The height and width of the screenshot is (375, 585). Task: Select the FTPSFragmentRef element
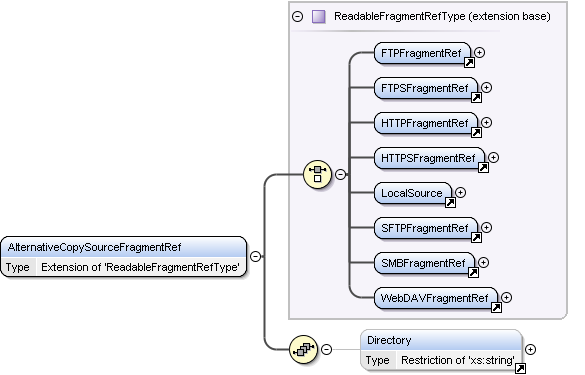[x=425, y=88]
